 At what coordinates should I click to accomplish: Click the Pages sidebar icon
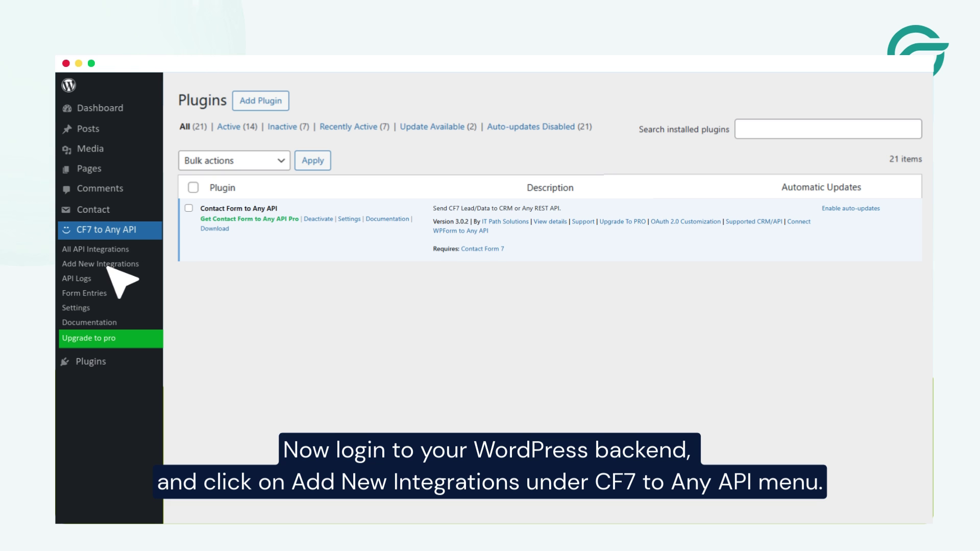pos(67,168)
